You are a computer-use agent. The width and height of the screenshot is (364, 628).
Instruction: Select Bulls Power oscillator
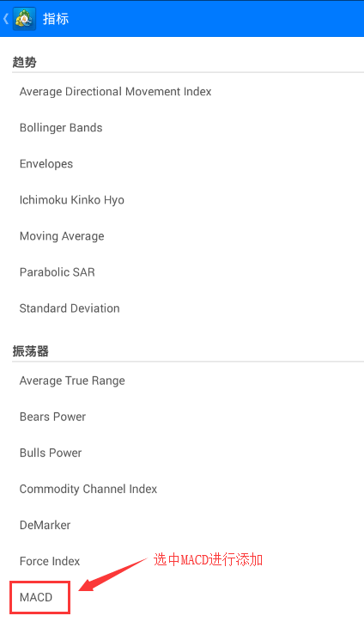[x=182, y=453]
